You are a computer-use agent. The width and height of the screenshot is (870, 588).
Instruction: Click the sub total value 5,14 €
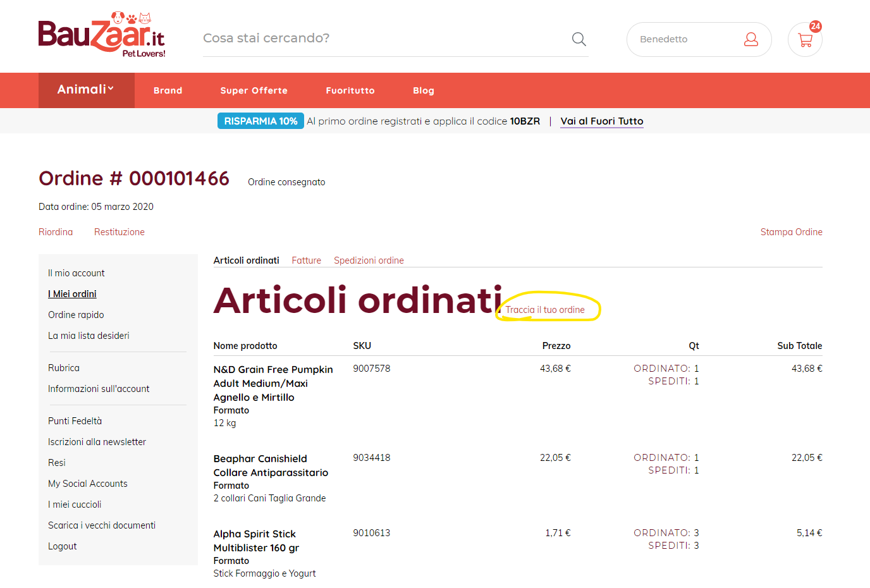(809, 533)
